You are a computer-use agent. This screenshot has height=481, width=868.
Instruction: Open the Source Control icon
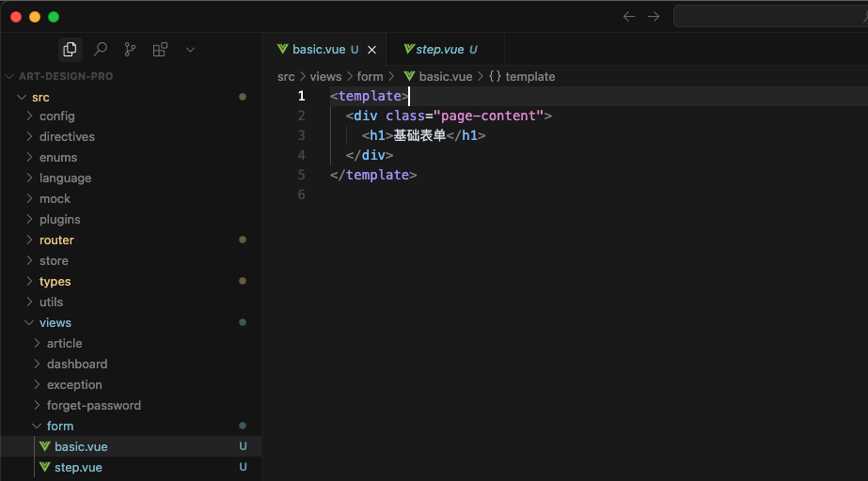[x=130, y=50]
